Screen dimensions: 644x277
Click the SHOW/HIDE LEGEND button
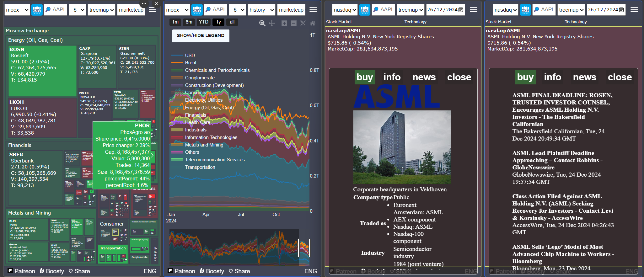coord(201,36)
